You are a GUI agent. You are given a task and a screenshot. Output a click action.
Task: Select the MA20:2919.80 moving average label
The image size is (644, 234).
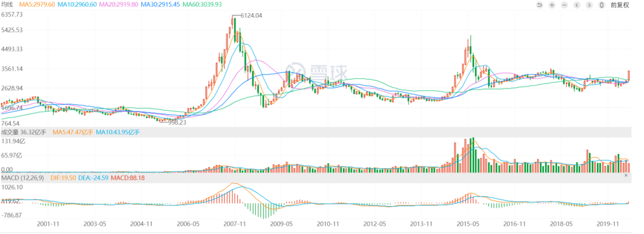click(x=118, y=5)
